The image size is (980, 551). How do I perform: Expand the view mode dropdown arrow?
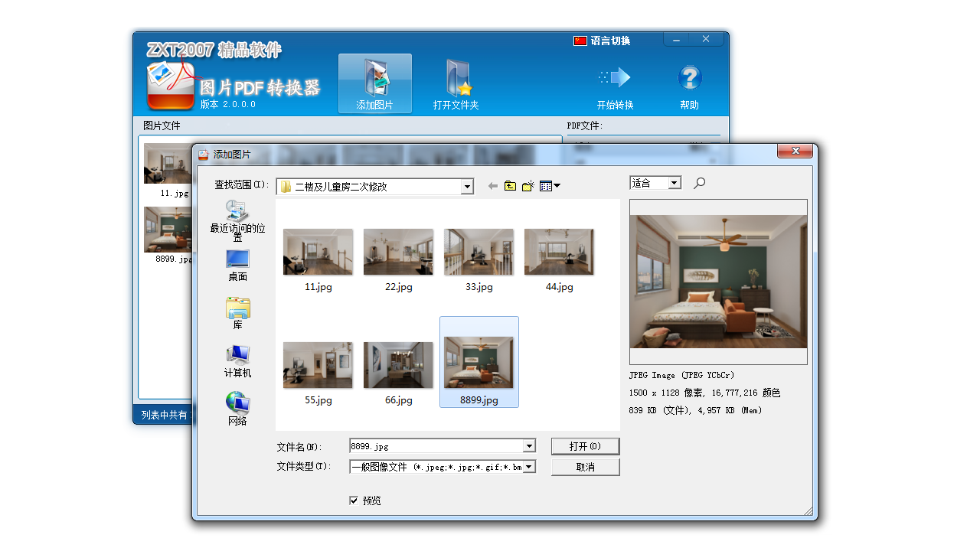[x=557, y=185]
